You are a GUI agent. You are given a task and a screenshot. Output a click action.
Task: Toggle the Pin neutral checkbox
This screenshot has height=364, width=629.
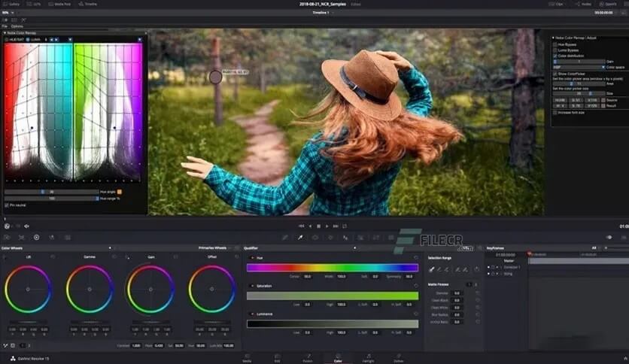7,205
